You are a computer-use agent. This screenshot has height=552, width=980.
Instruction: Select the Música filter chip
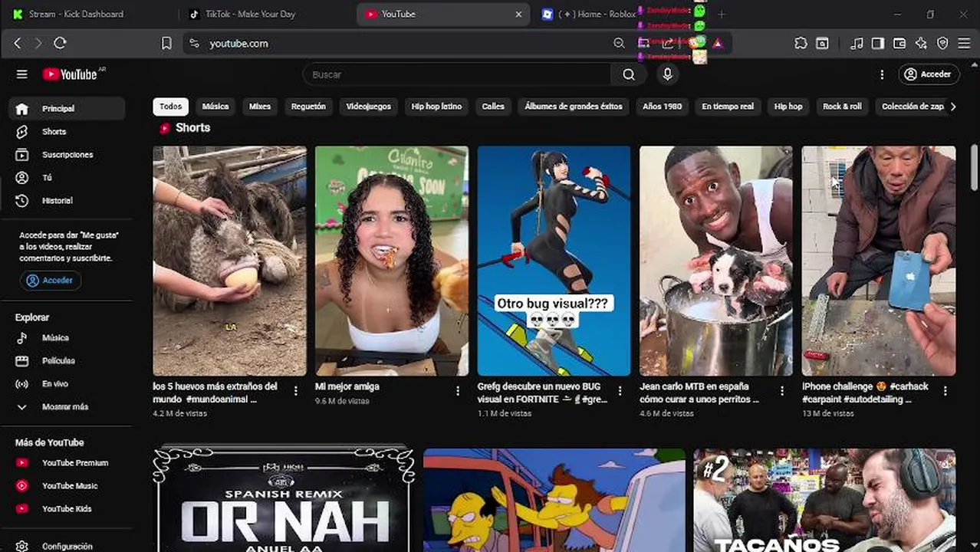(215, 107)
